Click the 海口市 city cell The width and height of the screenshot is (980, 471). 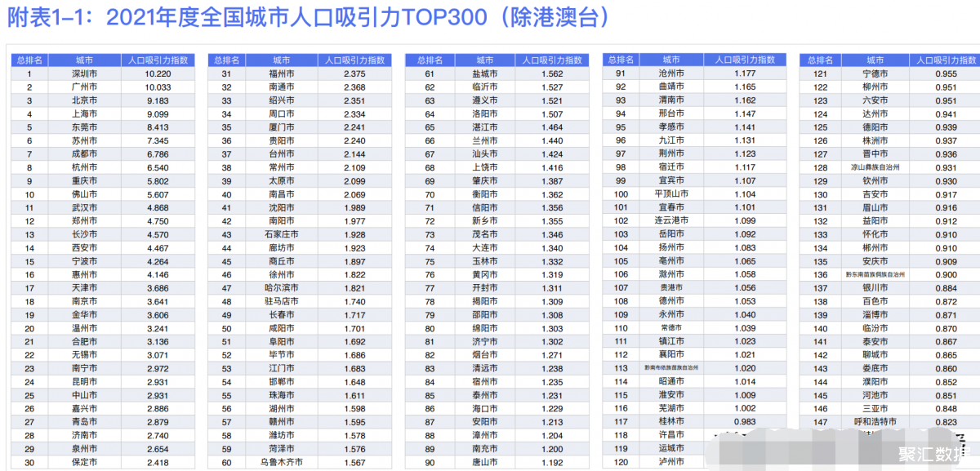(485, 408)
